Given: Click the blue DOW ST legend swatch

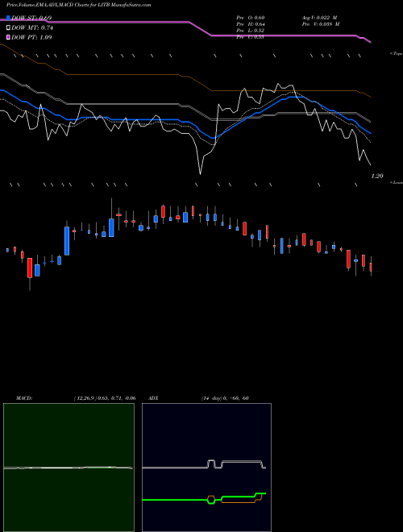Looking at the screenshot, I should coord(9,18).
